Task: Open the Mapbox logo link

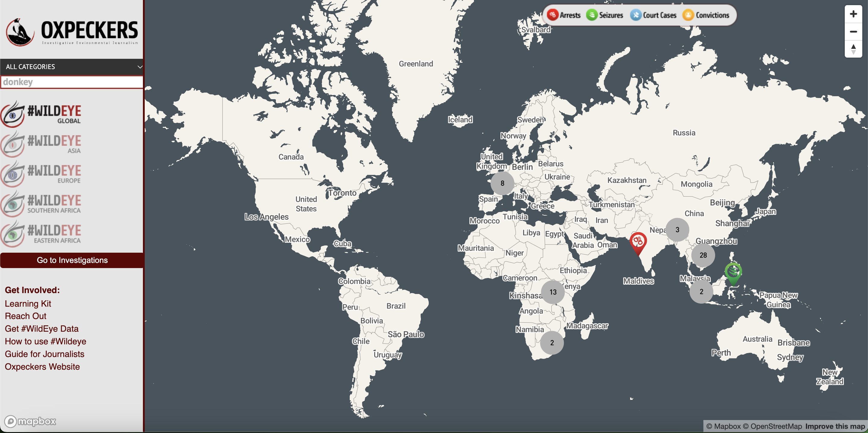Action: (x=30, y=421)
